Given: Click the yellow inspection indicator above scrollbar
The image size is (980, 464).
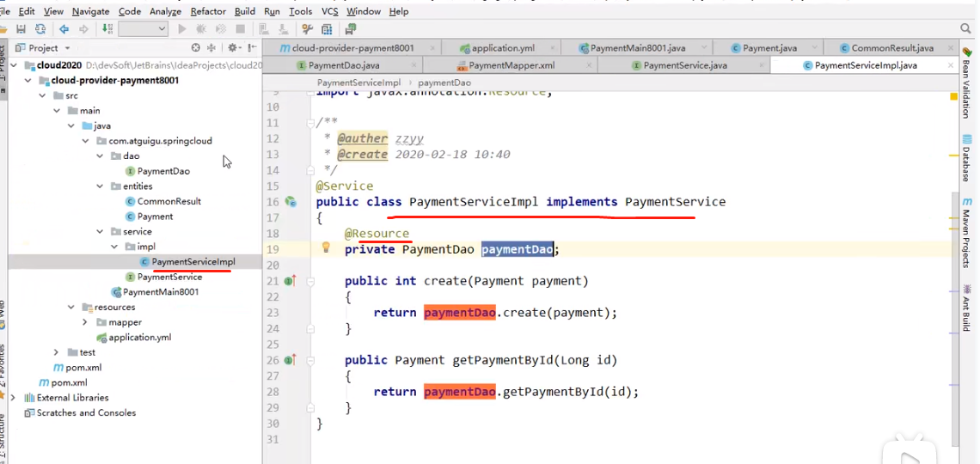Looking at the screenshot, I should pyautogui.click(x=953, y=97).
